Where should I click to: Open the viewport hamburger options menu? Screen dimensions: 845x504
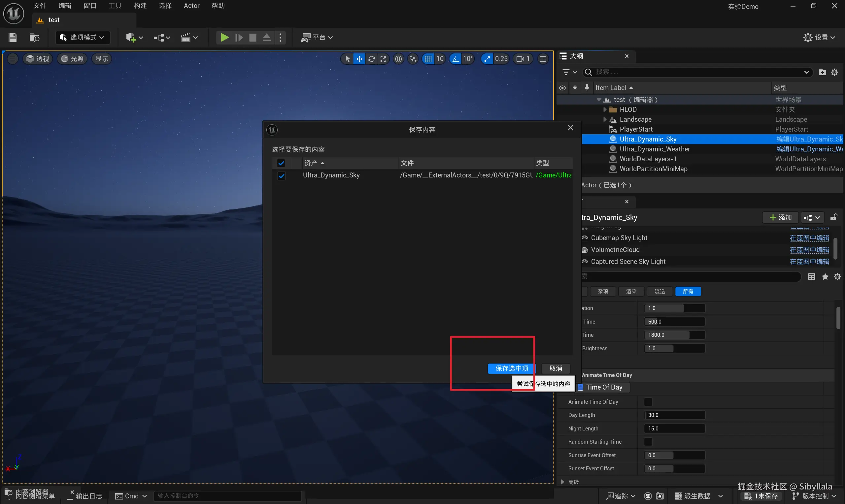(13, 59)
